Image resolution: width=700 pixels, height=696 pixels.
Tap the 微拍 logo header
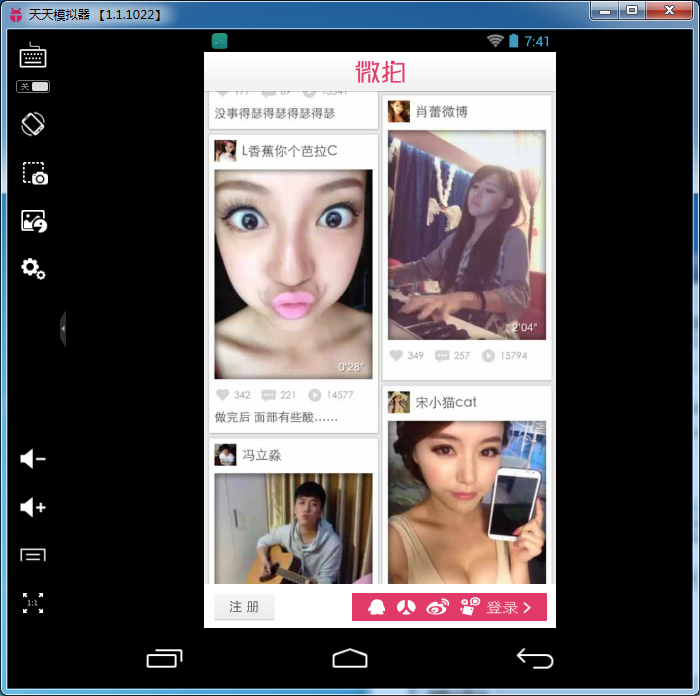click(x=380, y=72)
